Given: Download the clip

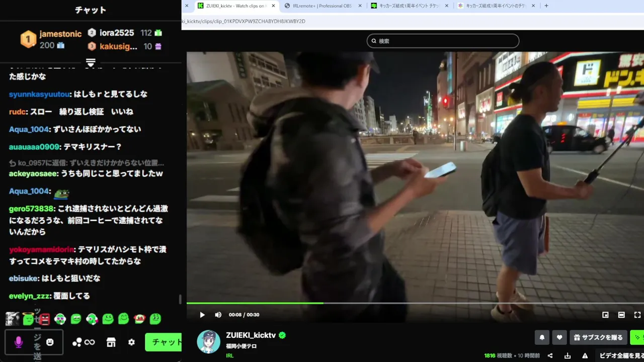Looking at the screenshot, I should click(x=568, y=355).
